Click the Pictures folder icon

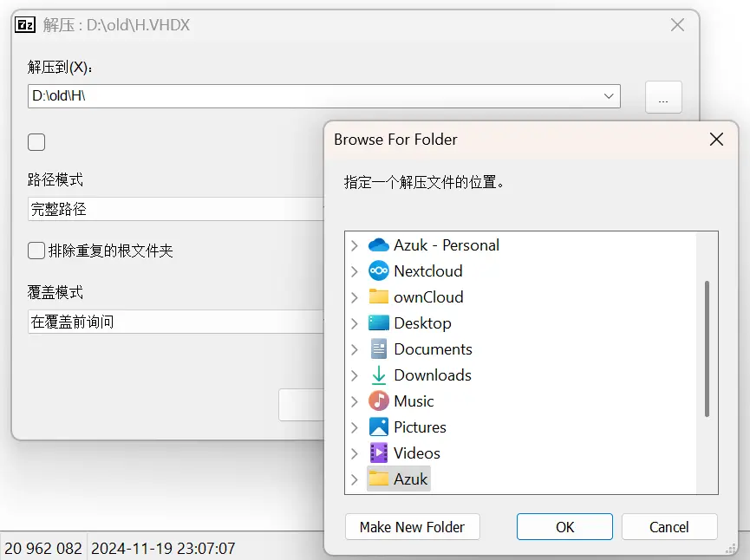[x=379, y=427]
